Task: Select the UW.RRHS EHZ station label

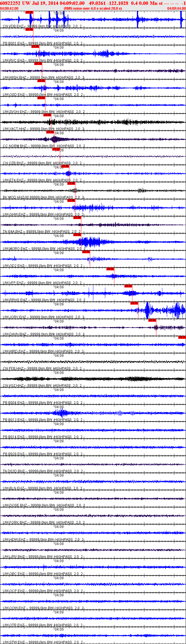Action: tap(15, 300)
